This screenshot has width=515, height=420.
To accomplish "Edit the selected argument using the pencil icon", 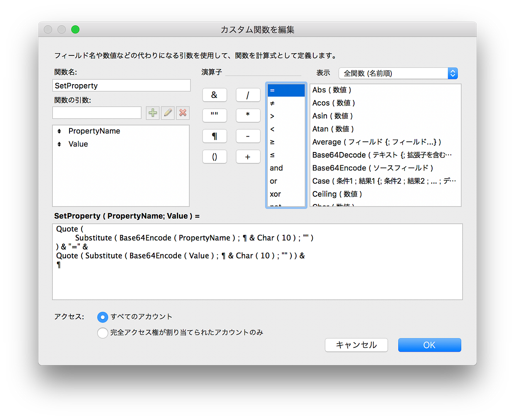I will click(168, 113).
